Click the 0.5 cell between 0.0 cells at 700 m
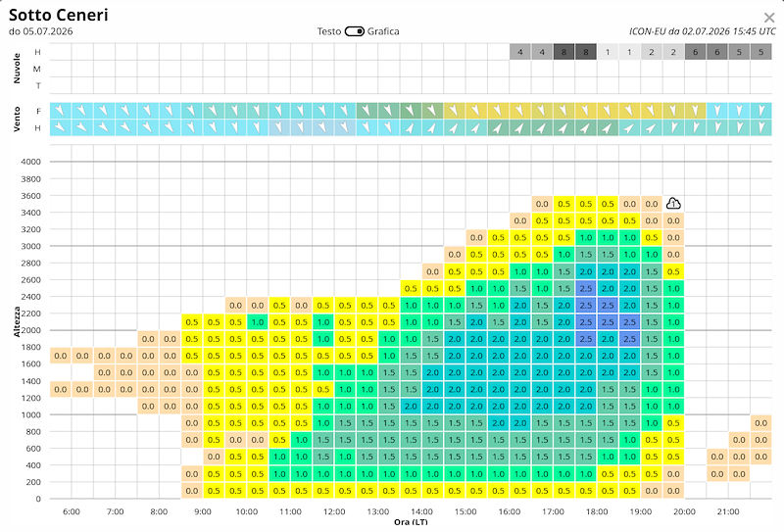 (214, 440)
